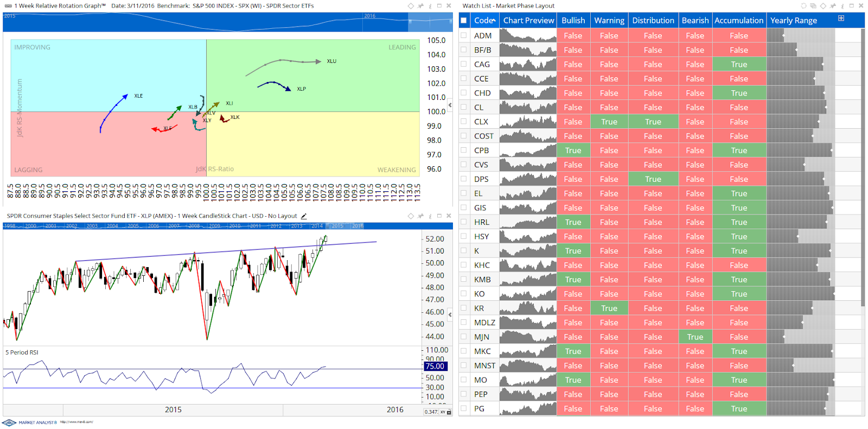Click the Bearish column header

coord(695,20)
